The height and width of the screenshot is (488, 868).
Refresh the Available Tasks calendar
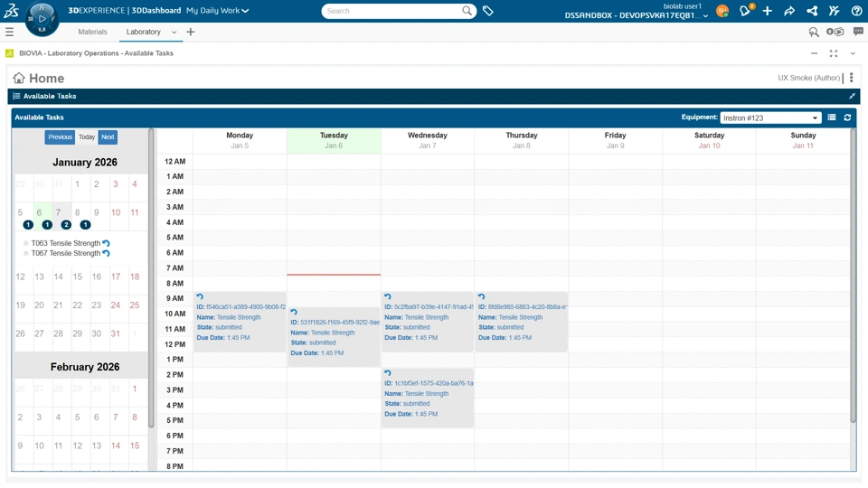tap(847, 117)
